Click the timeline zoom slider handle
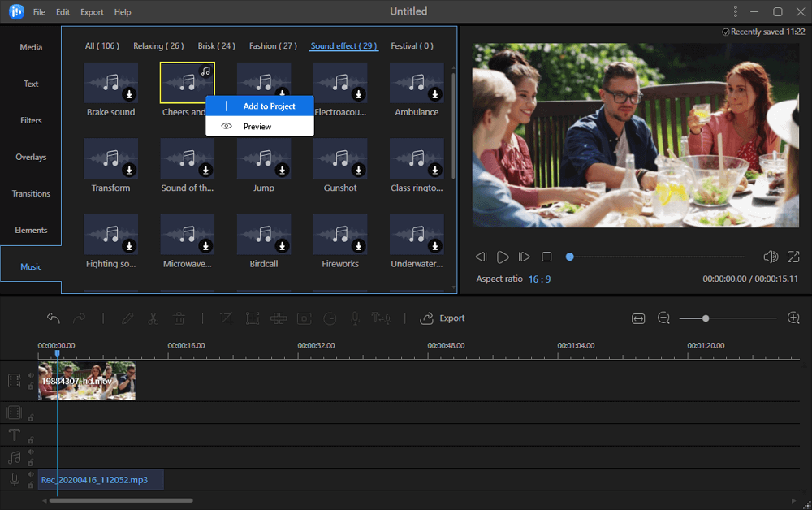The width and height of the screenshot is (812, 510). [x=706, y=318]
